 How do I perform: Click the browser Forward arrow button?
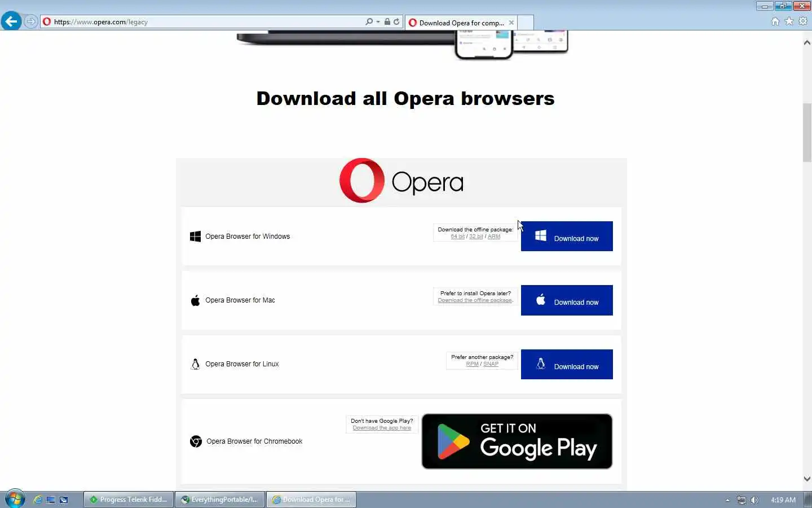click(x=30, y=21)
